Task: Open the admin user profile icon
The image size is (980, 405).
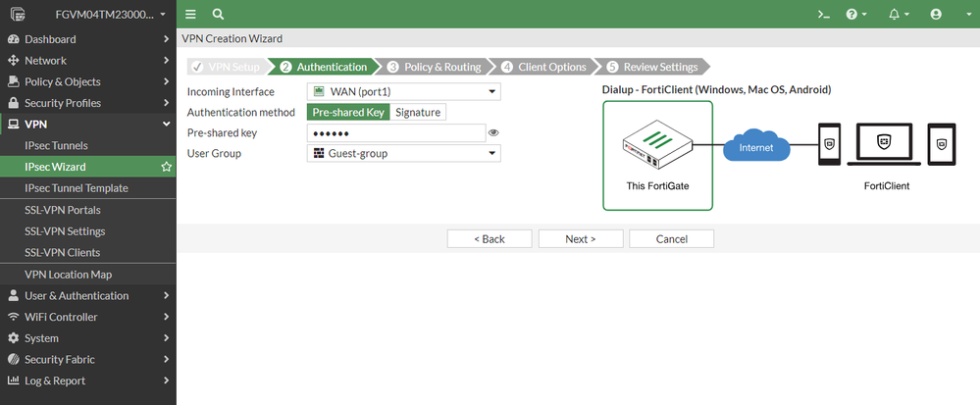Action: [x=936, y=15]
